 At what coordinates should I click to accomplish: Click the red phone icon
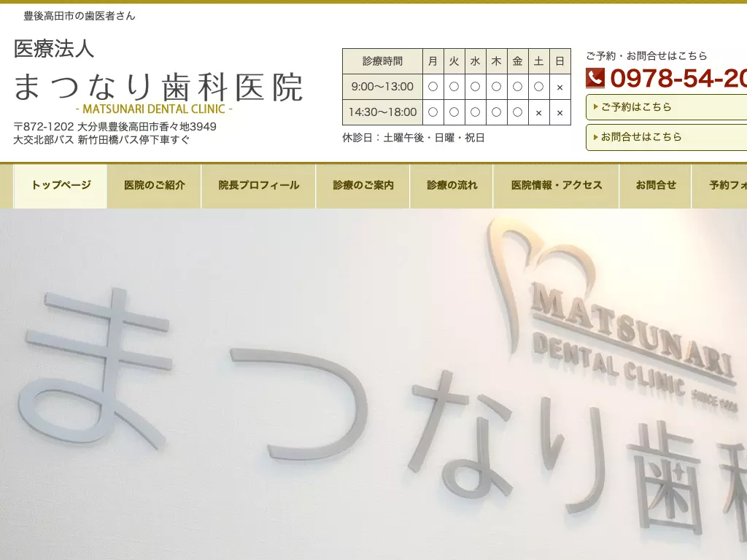coord(595,78)
